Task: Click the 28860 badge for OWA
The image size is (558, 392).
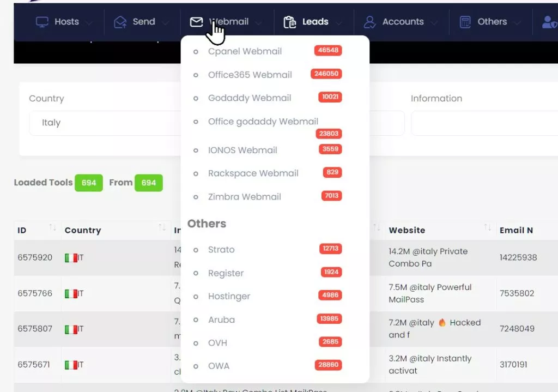Action: [x=328, y=365]
